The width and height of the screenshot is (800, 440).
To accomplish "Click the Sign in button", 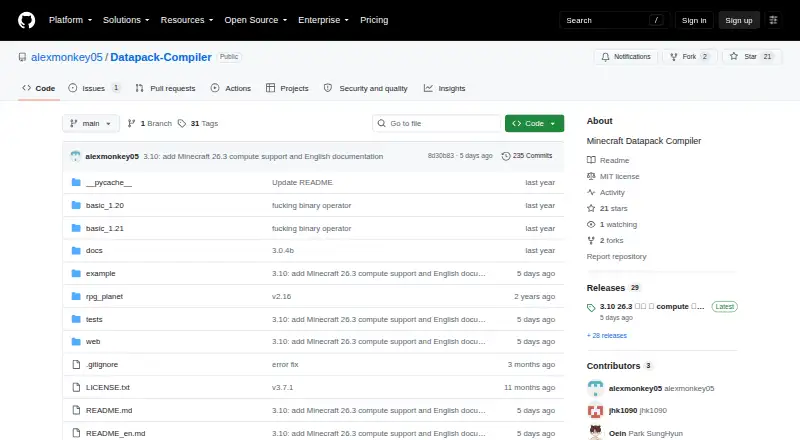I will pos(694,20).
